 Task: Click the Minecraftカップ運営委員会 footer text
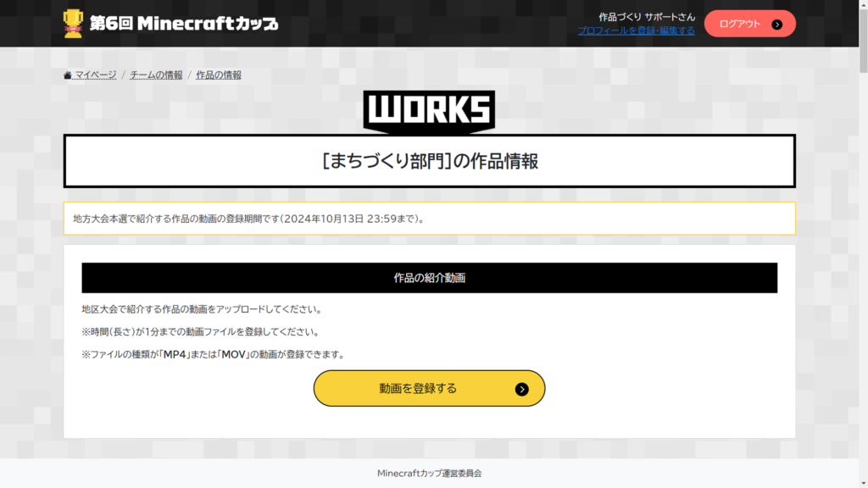(x=429, y=474)
